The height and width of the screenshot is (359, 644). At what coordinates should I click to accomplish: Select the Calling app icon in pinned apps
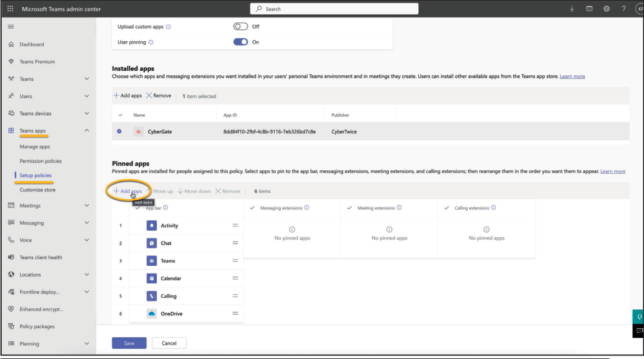[152, 295]
